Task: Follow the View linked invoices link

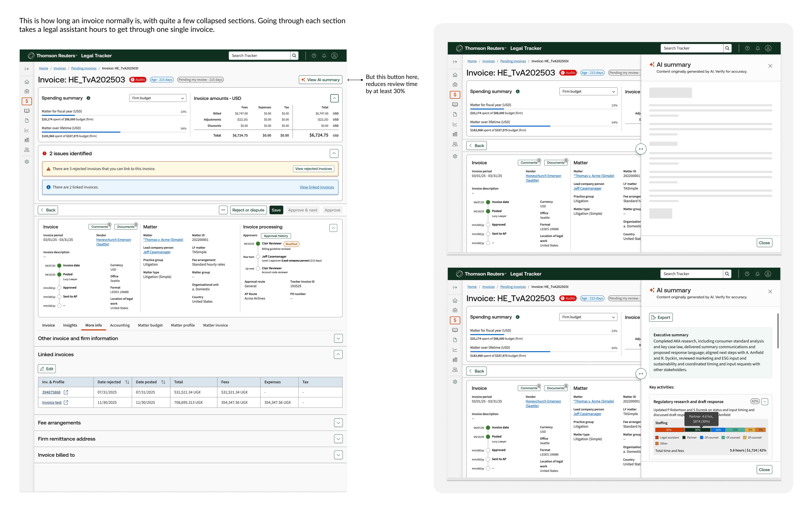Action: [317, 187]
